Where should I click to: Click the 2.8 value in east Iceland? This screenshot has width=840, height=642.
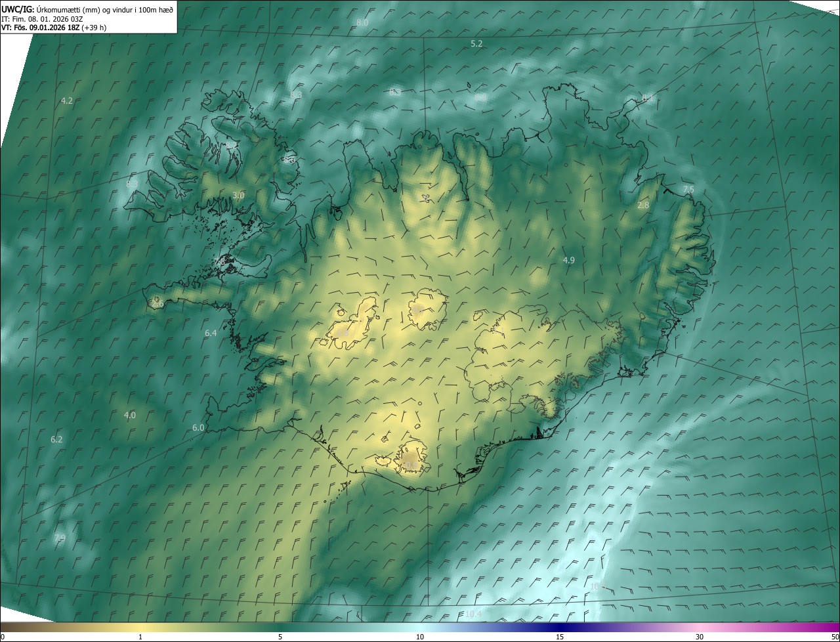pos(643,205)
